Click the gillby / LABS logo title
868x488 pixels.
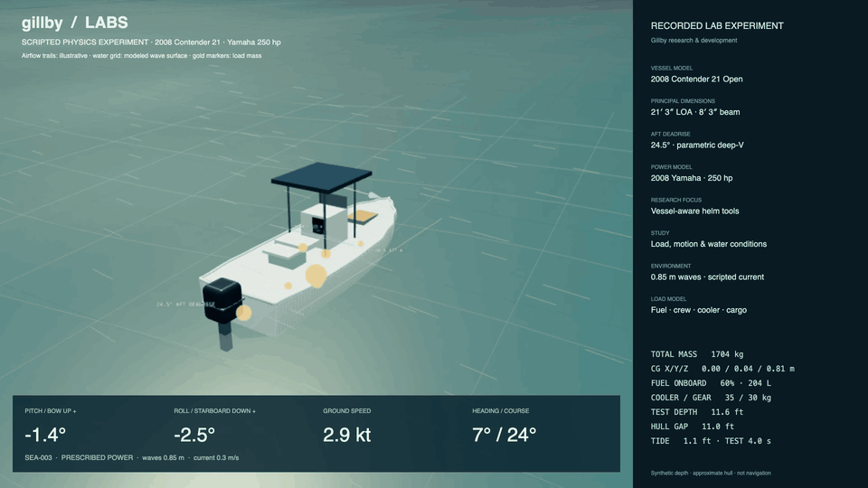coord(75,23)
